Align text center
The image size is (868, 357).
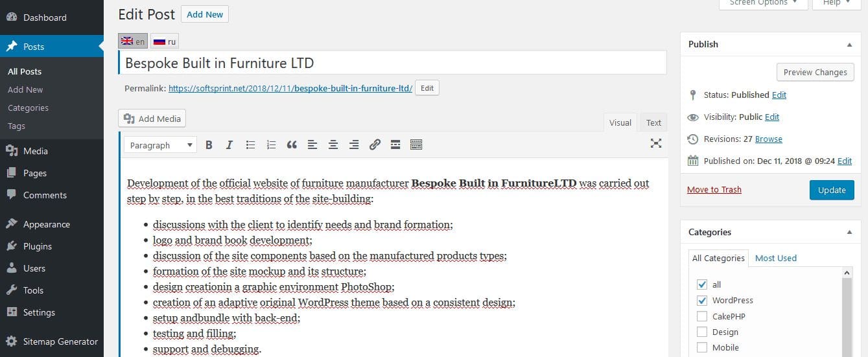(x=333, y=145)
